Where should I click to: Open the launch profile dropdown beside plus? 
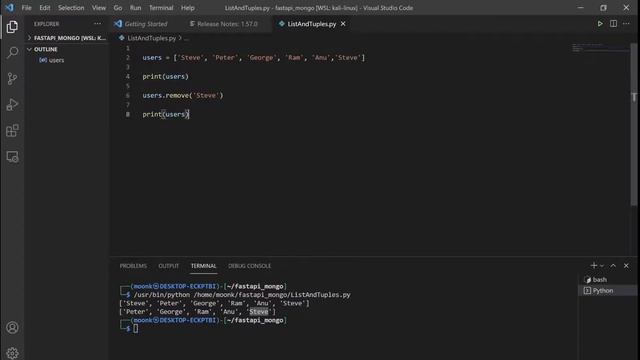[602, 266]
